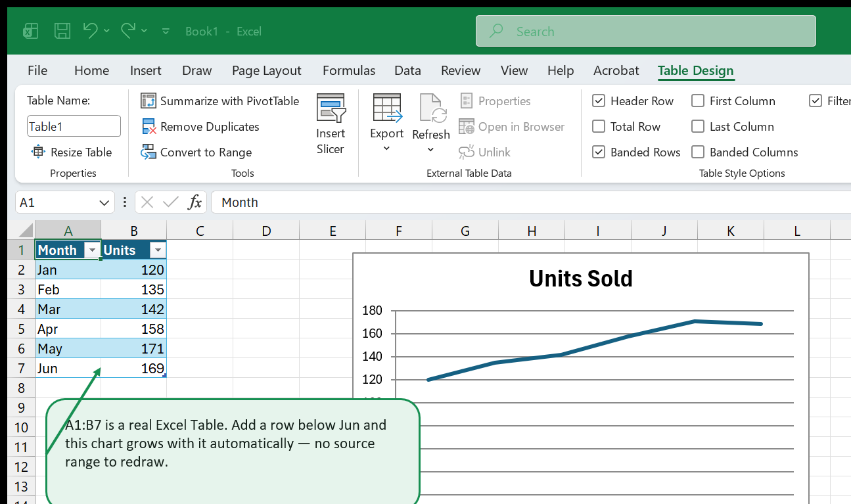This screenshot has width=851, height=504.
Task: Open the Review tab
Action: [x=461, y=70]
